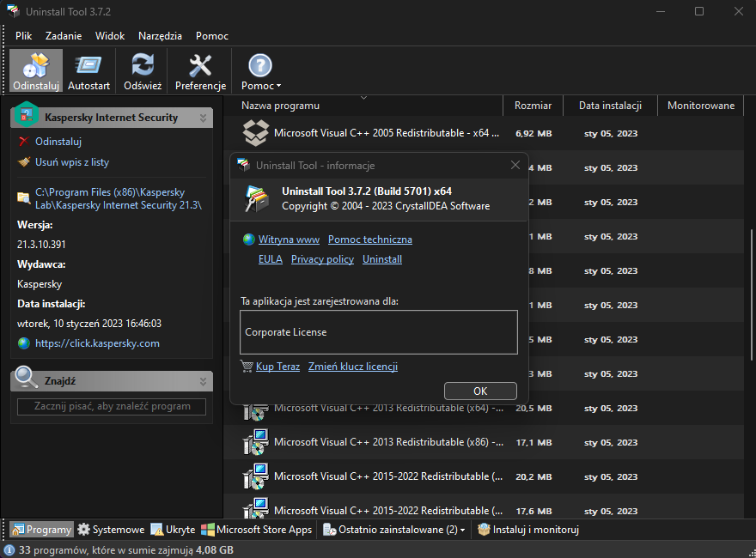This screenshot has height=558, width=756.
Task: Click the Pomoc question mark icon
Action: click(x=260, y=65)
